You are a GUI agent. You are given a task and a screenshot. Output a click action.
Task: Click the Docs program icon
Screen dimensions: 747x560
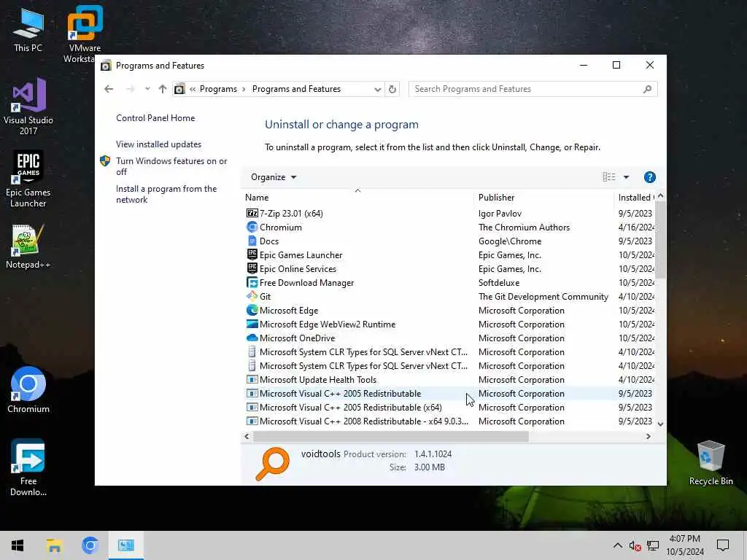point(252,241)
